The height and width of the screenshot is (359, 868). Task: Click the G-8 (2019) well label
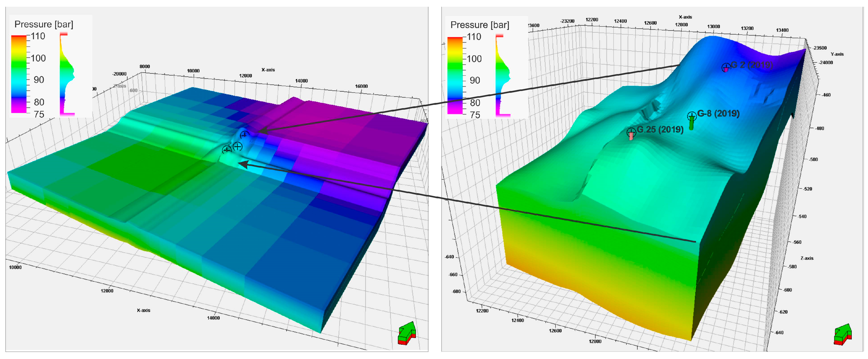[718, 114]
